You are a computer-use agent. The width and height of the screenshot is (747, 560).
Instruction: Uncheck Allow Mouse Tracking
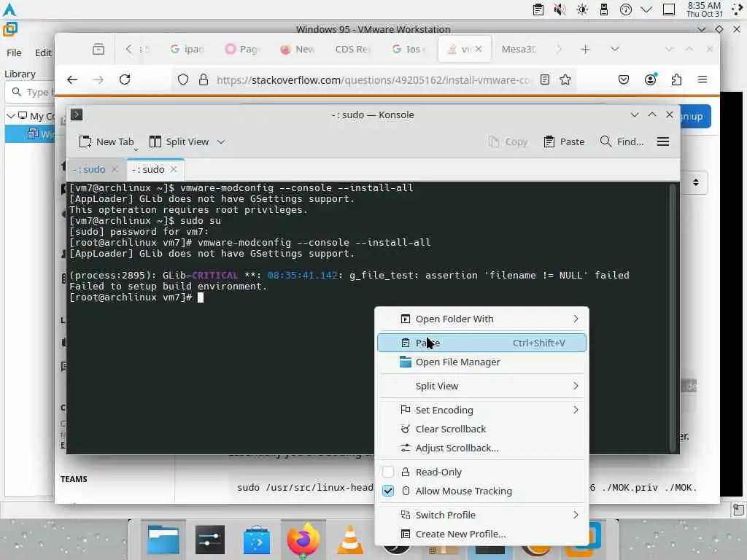388,491
